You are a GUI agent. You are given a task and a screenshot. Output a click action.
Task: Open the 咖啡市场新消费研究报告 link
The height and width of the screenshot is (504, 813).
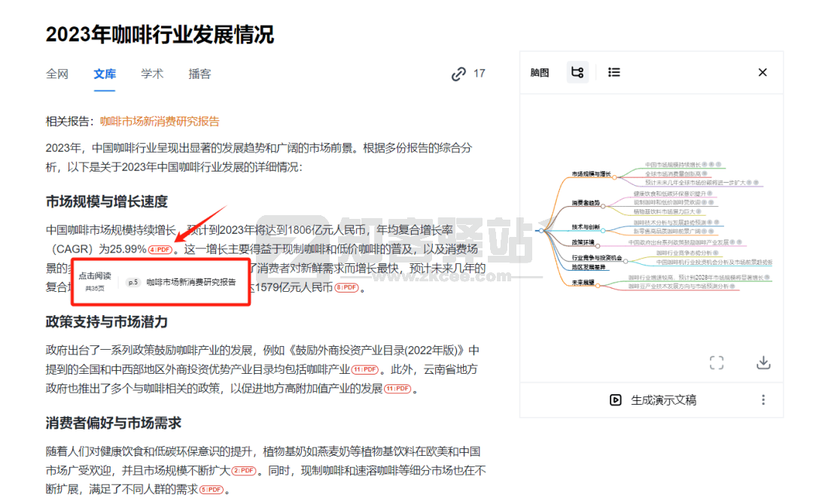pyautogui.click(x=159, y=120)
